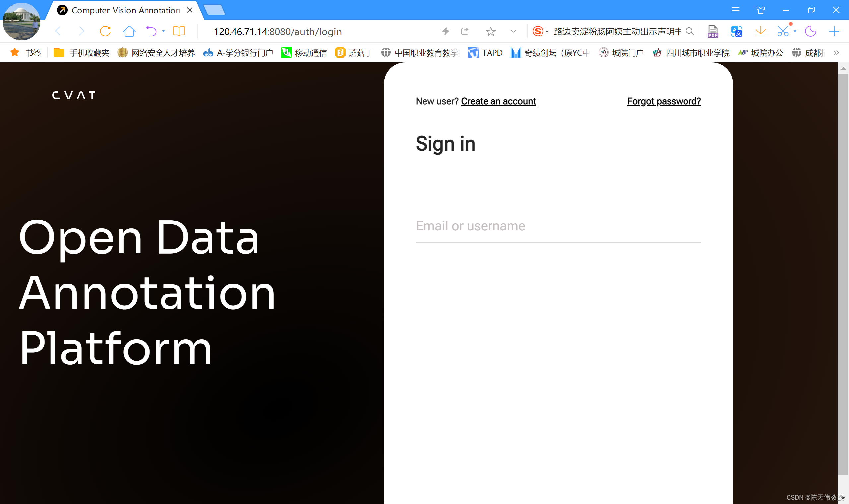Click the page scrollbar up arrow

point(843,68)
